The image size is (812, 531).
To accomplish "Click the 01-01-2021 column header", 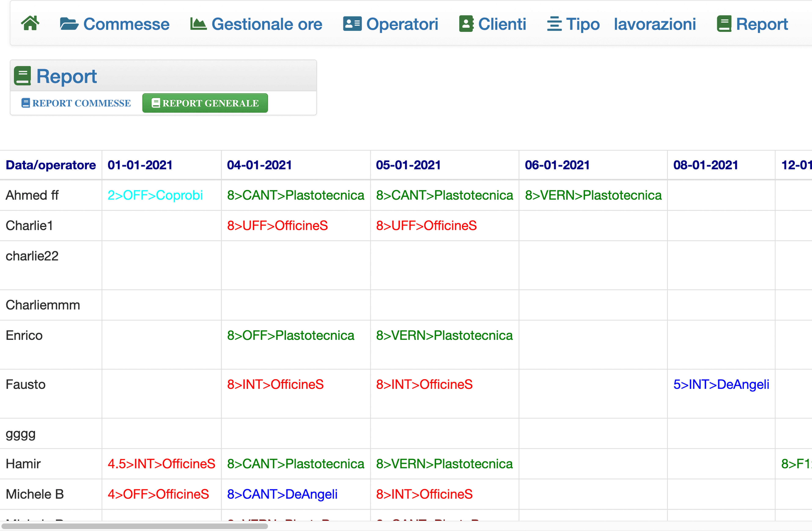I will (140, 165).
